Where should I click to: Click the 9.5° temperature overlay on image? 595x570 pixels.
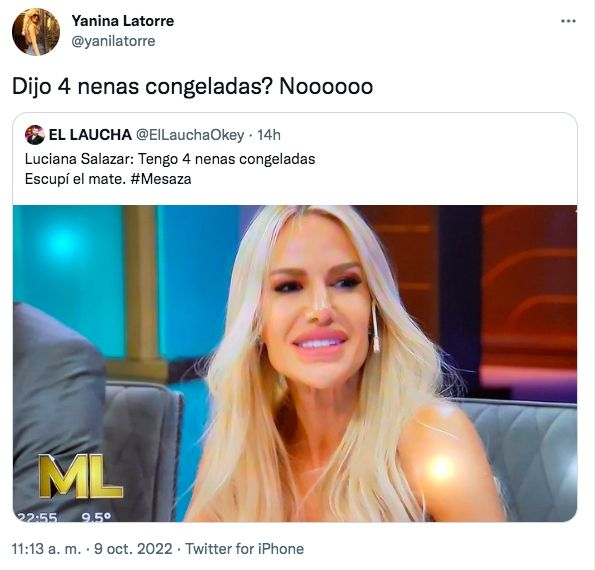click(x=96, y=517)
